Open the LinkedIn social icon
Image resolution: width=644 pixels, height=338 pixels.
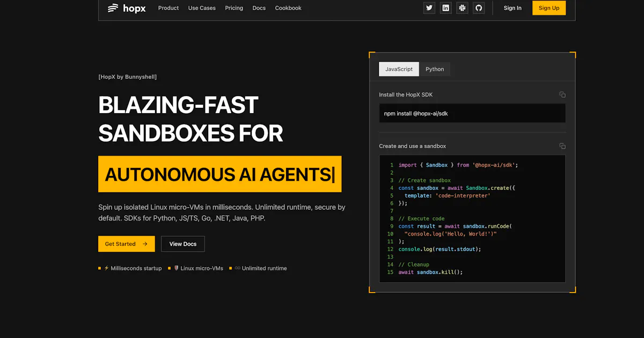(445, 8)
